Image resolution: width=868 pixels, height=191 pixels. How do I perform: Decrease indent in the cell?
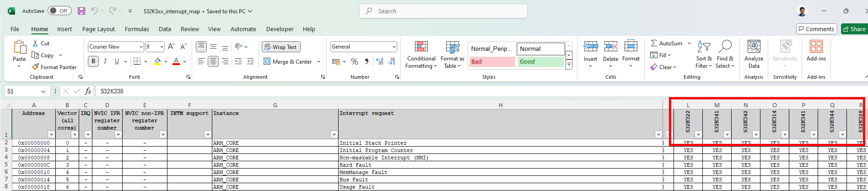click(238, 61)
